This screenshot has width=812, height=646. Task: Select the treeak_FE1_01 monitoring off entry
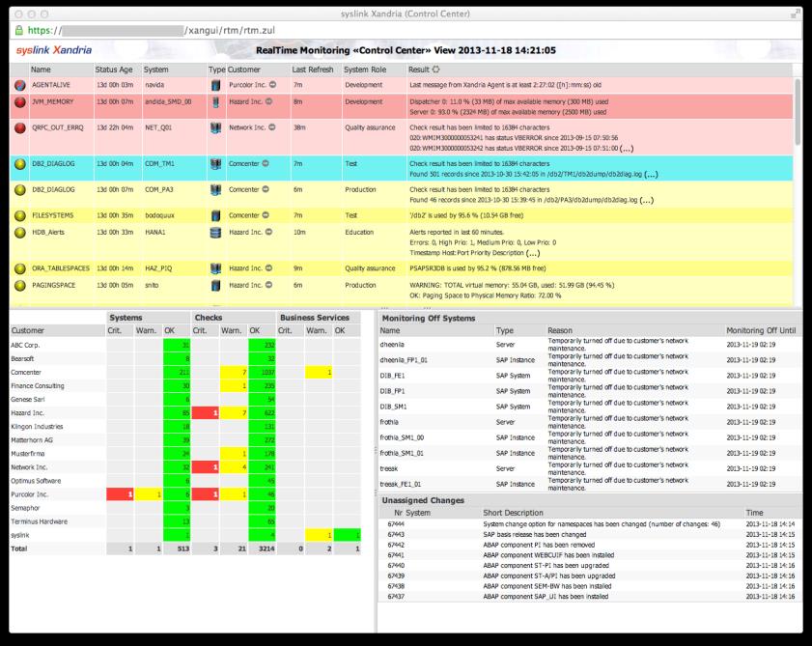(590, 485)
